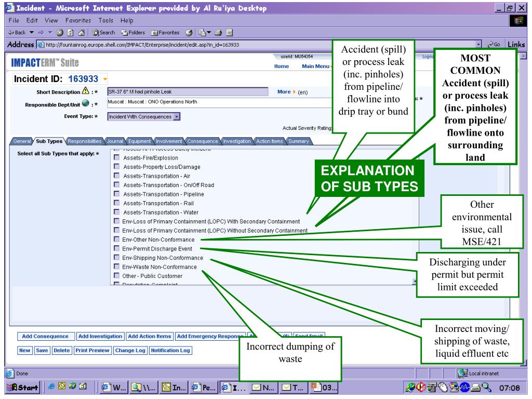Click the browser address URL field
This screenshot has height=399, width=532.
click(x=260, y=45)
